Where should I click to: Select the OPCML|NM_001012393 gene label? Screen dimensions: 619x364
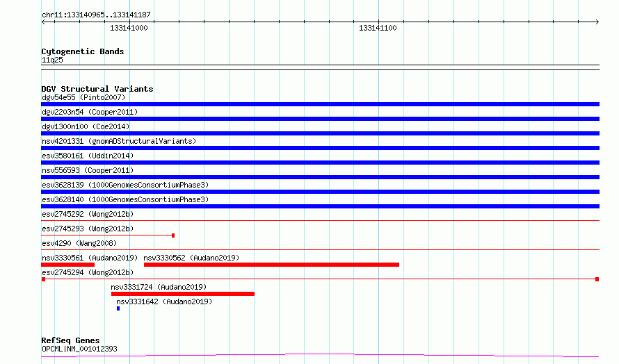[79, 349]
